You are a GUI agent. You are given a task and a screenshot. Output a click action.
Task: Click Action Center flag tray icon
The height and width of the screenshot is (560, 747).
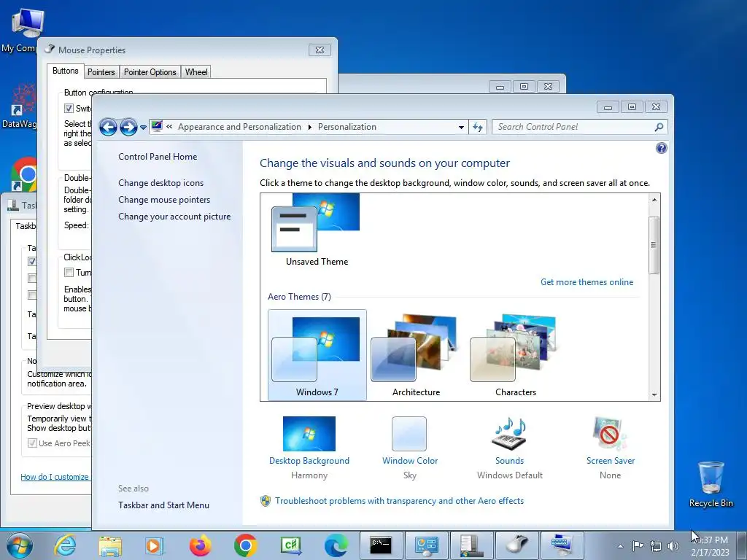638,546
